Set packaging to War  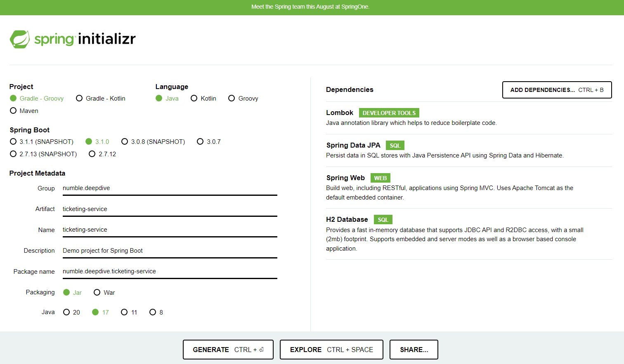(x=104, y=292)
